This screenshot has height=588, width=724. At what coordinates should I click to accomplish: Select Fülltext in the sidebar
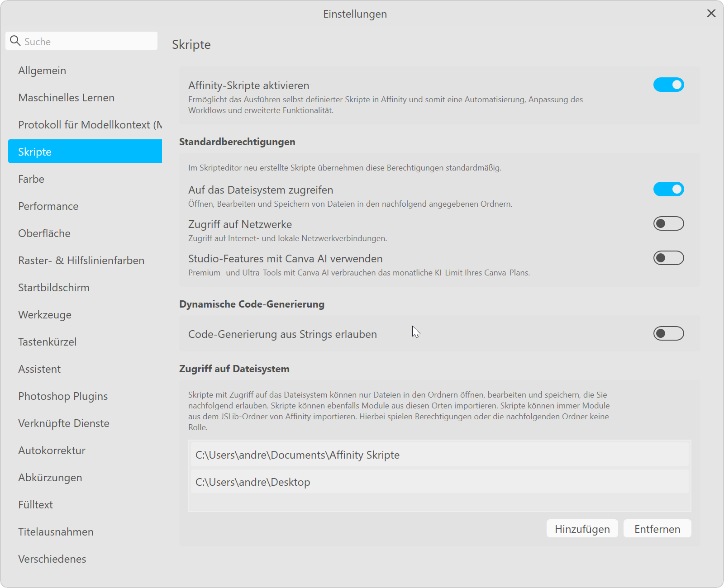point(85,505)
